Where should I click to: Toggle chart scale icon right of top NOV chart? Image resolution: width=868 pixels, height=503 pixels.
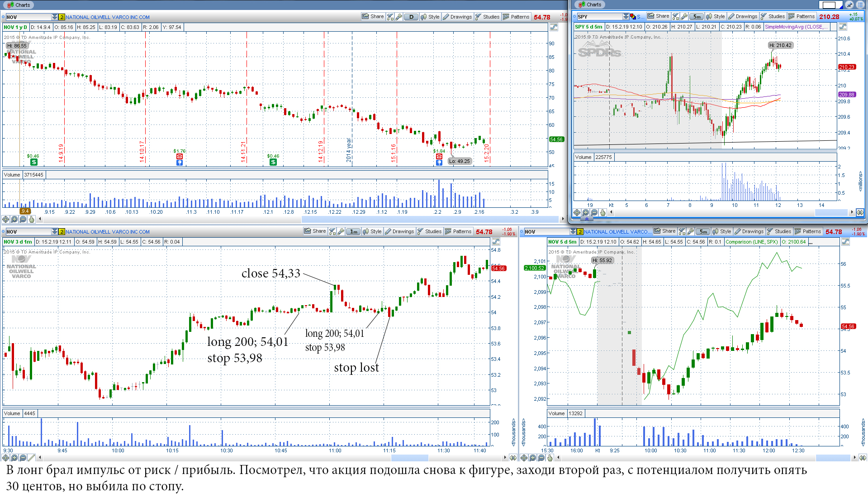554,27
